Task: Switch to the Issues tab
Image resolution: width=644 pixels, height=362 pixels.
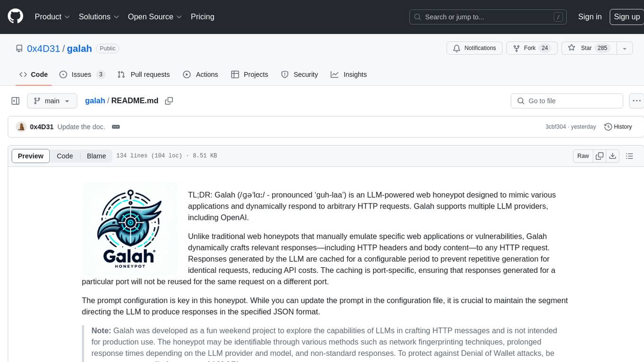Action: (x=82, y=74)
